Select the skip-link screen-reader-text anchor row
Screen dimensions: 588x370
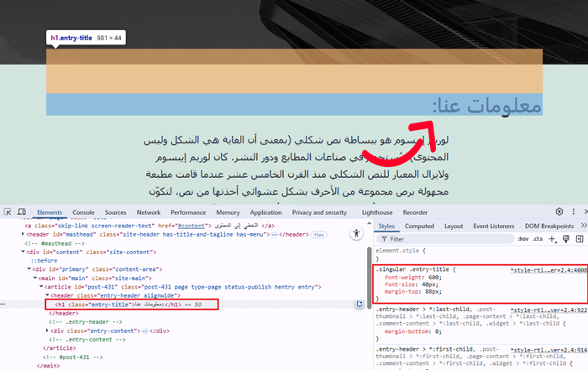click(150, 226)
